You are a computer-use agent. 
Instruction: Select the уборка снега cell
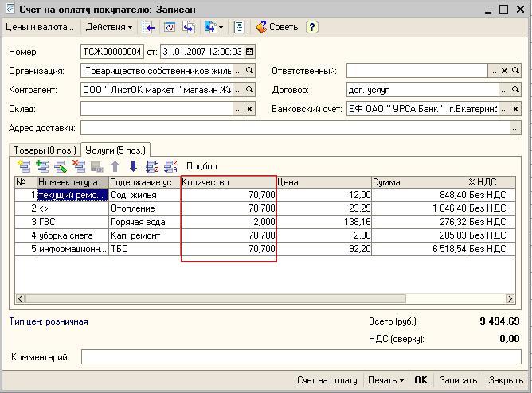pyautogui.click(x=72, y=235)
